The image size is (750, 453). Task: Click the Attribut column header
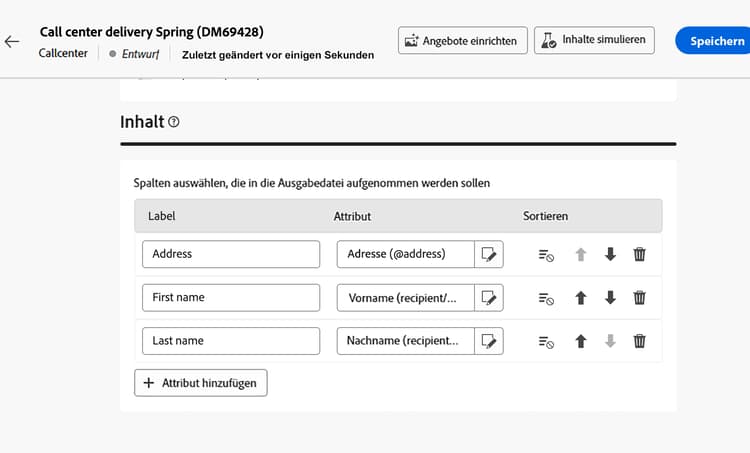coord(352,217)
